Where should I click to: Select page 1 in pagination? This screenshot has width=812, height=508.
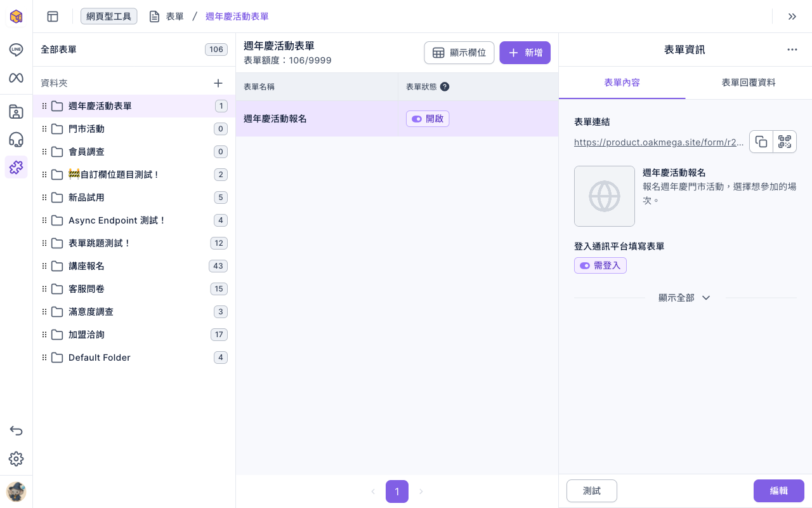pos(397,491)
